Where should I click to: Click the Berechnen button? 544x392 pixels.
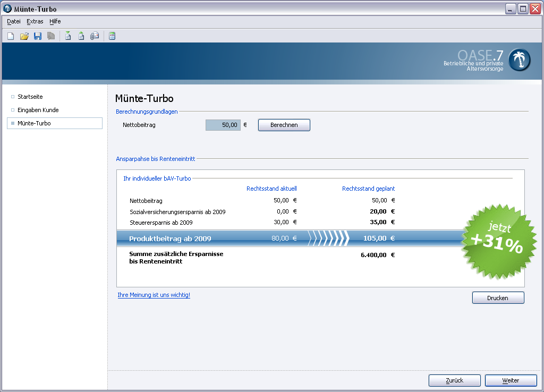(284, 125)
